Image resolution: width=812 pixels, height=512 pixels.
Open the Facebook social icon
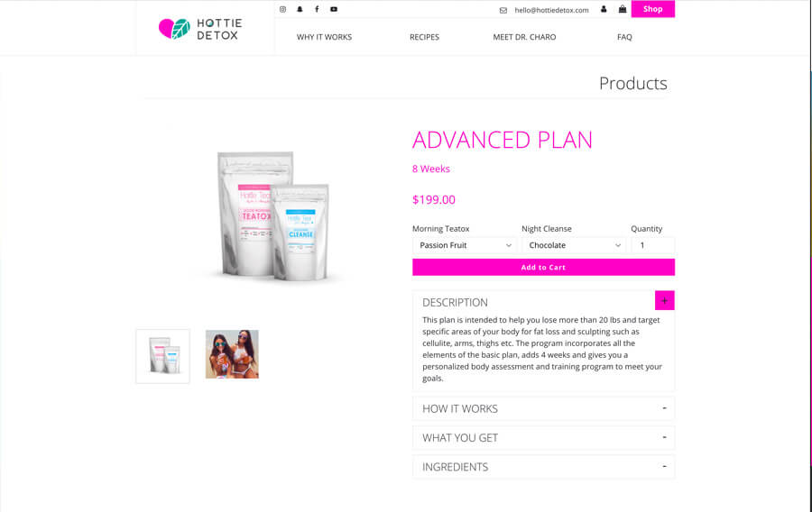coord(317,9)
